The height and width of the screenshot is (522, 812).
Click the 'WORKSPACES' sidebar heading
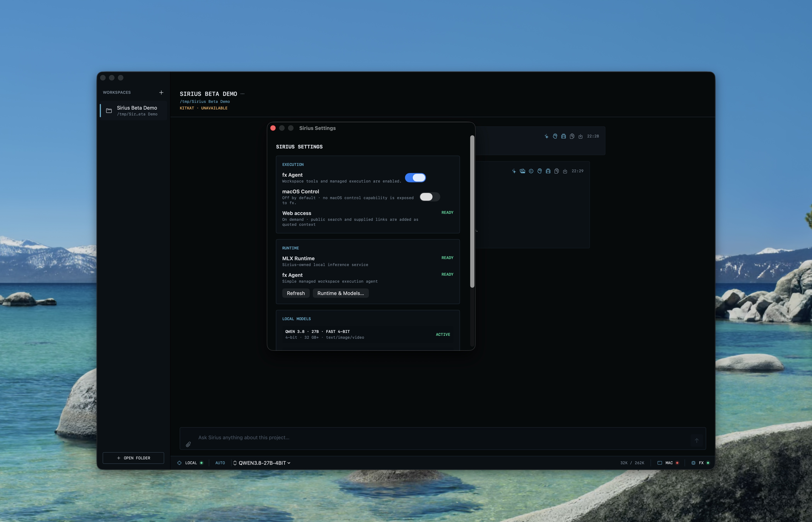click(x=117, y=93)
